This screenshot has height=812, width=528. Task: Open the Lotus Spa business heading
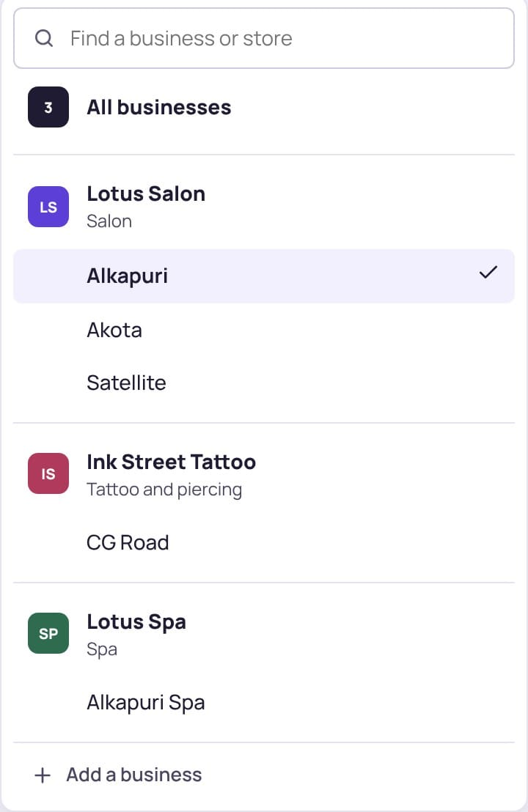point(136,622)
